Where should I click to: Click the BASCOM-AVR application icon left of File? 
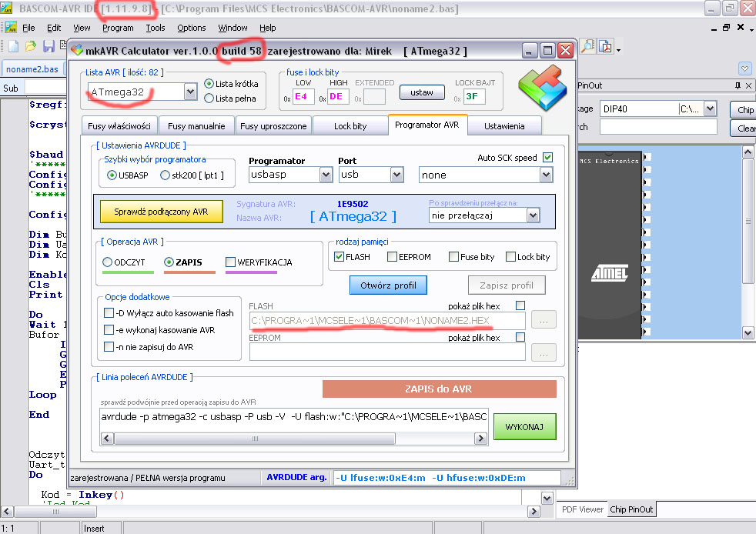(12, 27)
